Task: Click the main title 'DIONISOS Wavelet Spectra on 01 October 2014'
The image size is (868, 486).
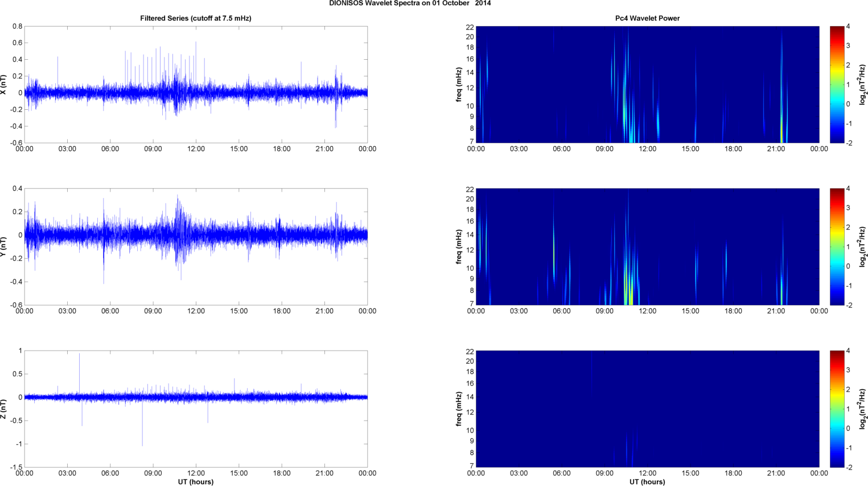Action: click(410, 3)
